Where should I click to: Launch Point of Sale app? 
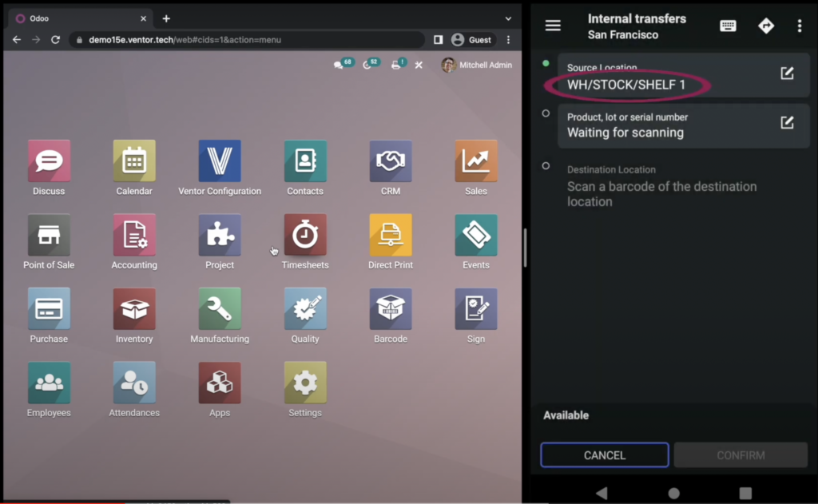pyautogui.click(x=49, y=236)
